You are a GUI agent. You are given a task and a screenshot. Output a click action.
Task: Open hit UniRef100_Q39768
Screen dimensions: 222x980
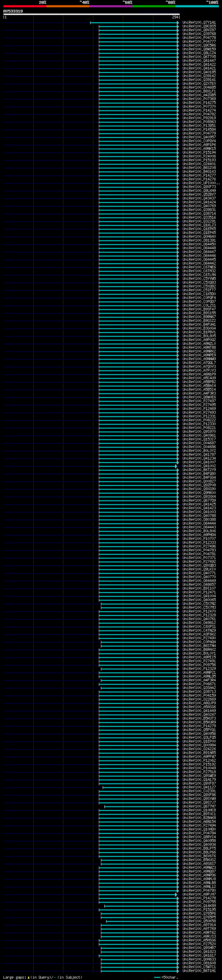[x=199, y=34]
